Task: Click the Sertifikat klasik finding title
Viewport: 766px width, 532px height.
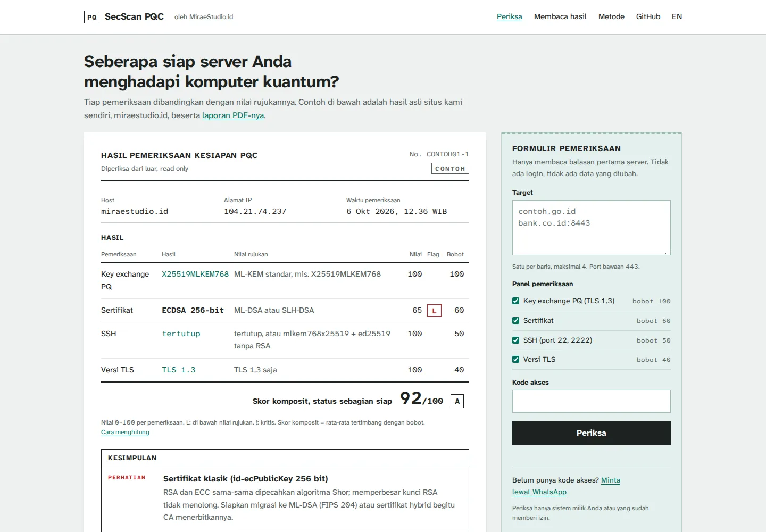Action: (246, 479)
